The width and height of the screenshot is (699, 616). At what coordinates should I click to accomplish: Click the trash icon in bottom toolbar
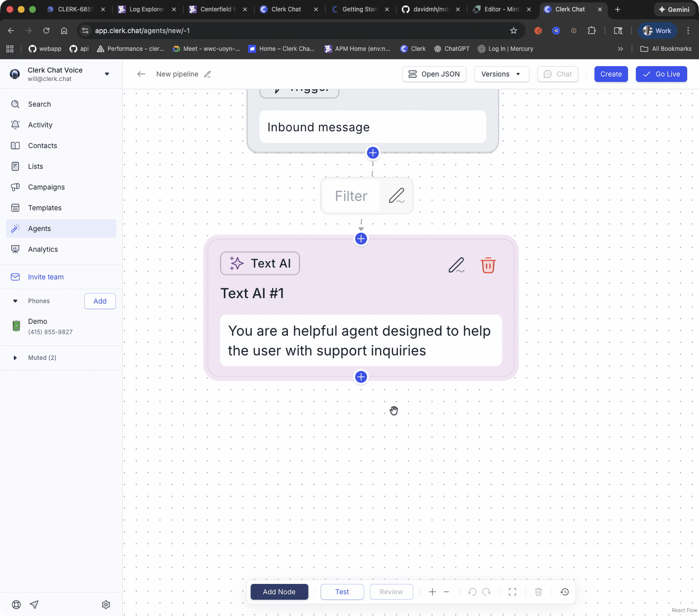[x=538, y=592]
